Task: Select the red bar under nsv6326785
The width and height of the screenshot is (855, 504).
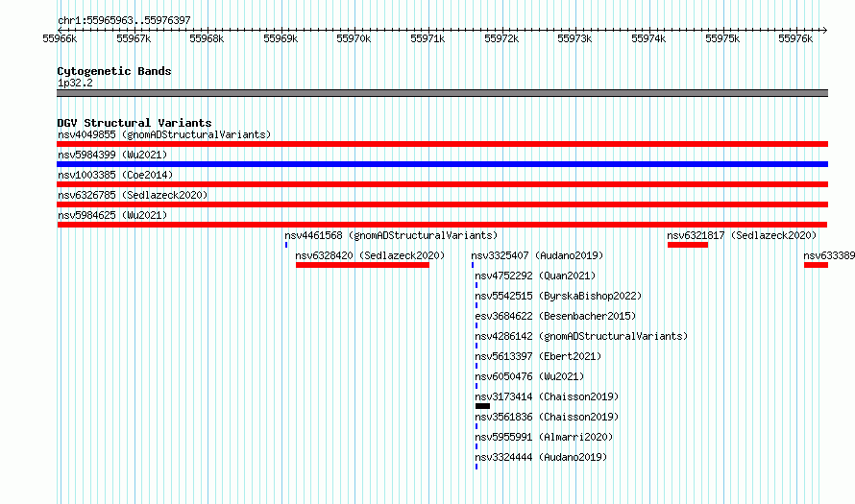Action: pyautogui.click(x=442, y=204)
